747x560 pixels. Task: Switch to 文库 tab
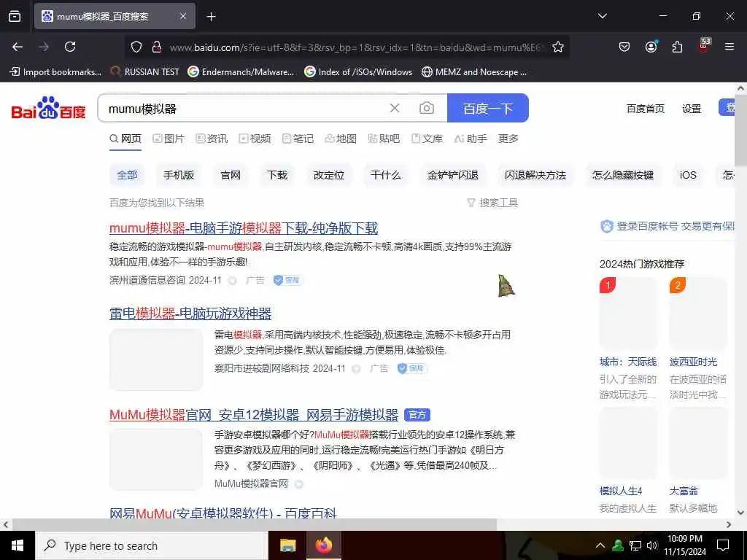coord(427,139)
